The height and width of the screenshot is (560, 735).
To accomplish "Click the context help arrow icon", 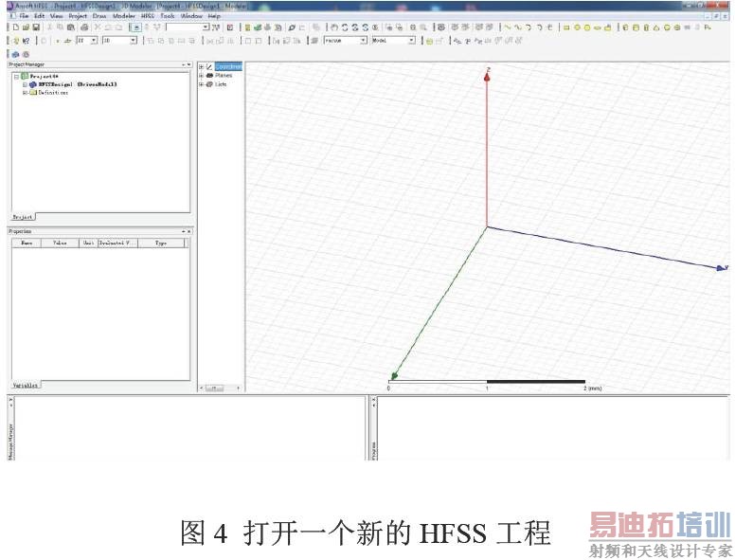I will [27, 41].
